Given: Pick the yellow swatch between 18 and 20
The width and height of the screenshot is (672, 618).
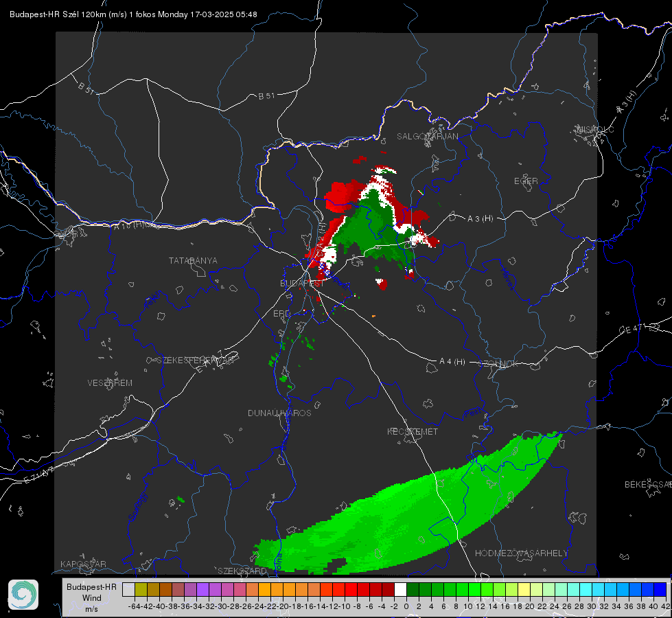Looking at the screenshot, I should tap(524, 590).
